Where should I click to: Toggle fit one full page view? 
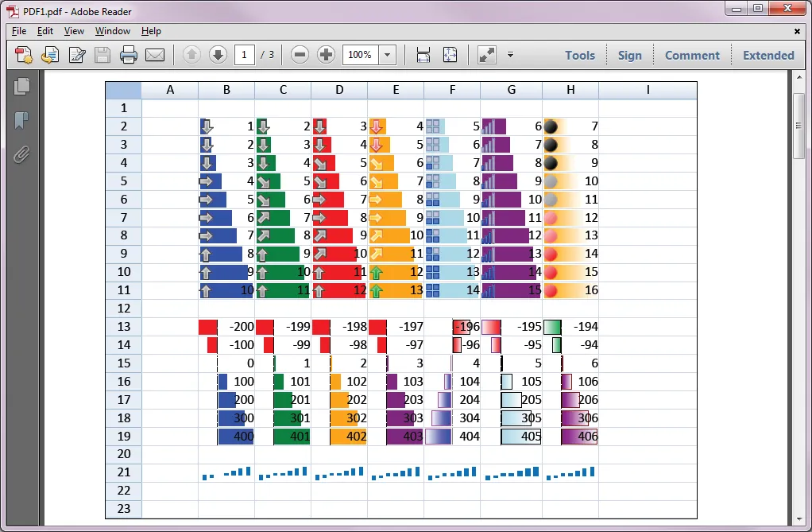[x=450, y=55]
